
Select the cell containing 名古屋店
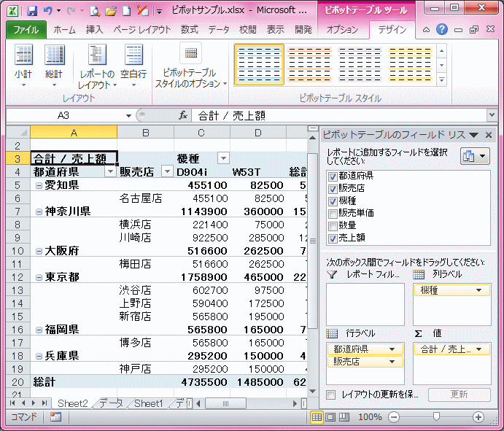pos(145,198)
